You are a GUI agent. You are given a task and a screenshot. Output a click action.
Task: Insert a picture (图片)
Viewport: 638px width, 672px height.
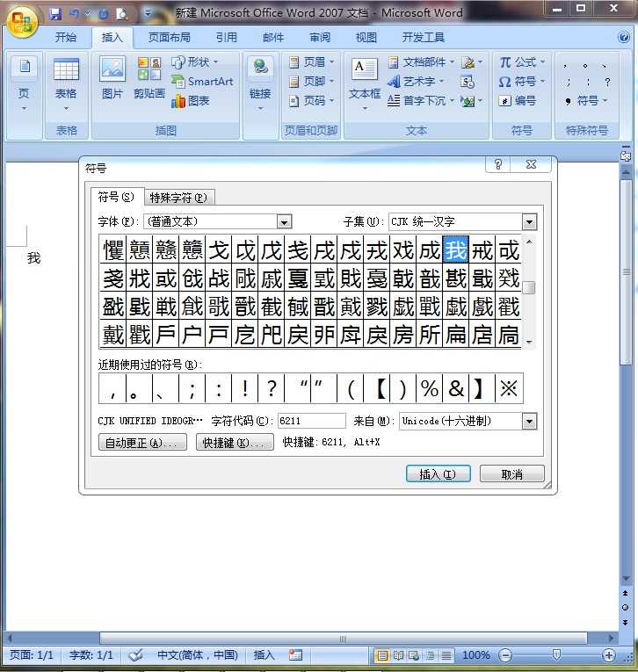(112, 78)
